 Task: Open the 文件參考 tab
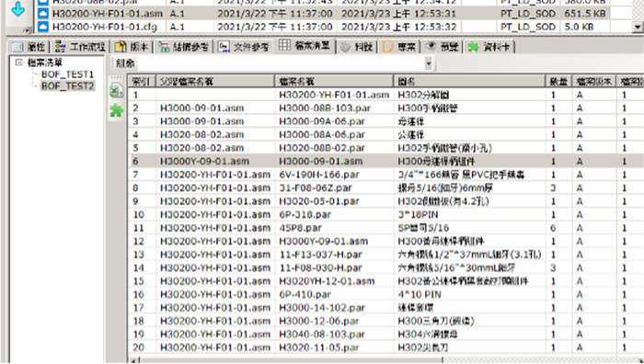coord(244,47)
